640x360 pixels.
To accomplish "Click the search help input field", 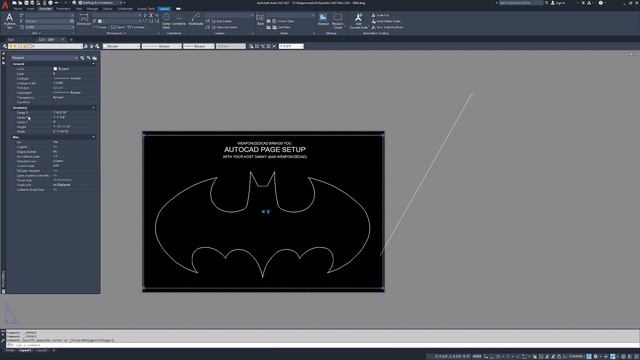I will tap(521, 3).
